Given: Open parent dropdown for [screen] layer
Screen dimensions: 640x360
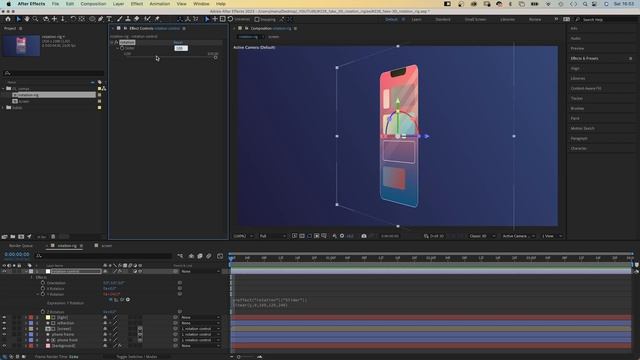Looking at the screenshot, I should (200, 329).
